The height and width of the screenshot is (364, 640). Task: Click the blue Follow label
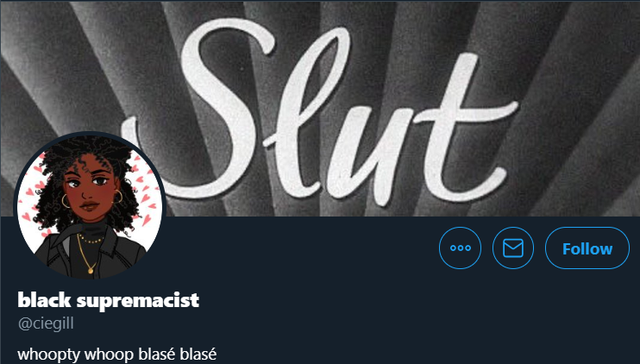(587, 248)
